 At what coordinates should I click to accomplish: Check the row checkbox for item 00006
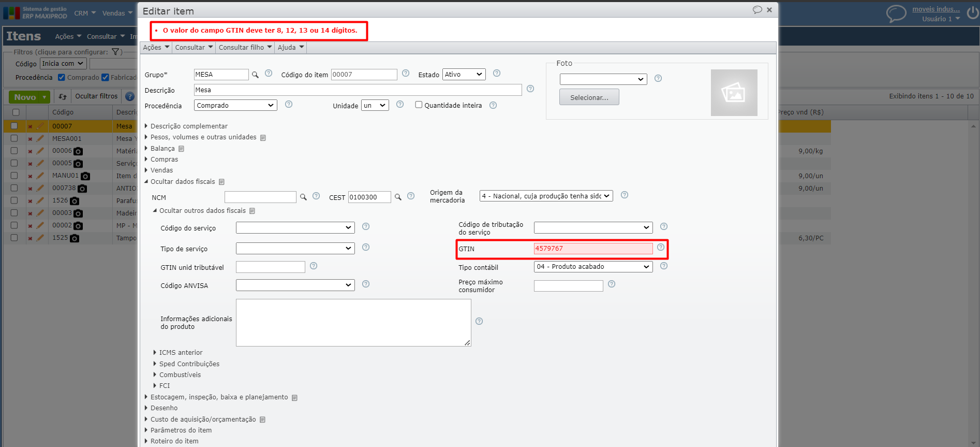14,151
